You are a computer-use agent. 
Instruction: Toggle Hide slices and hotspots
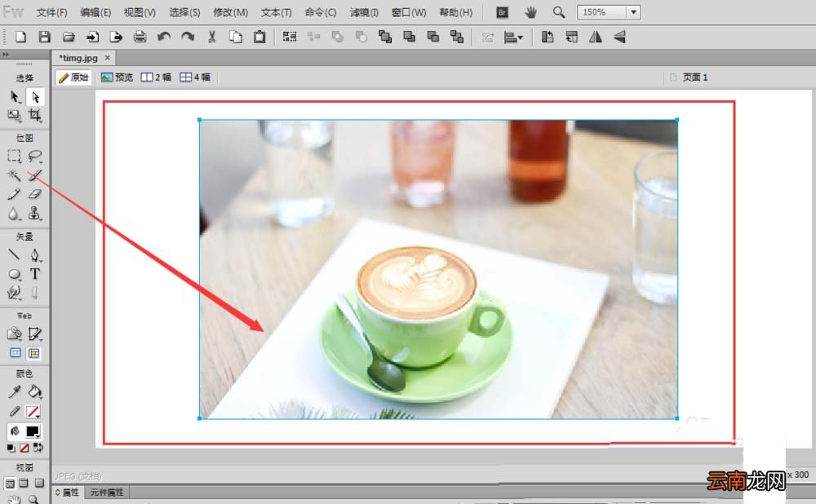click(16, 353)
